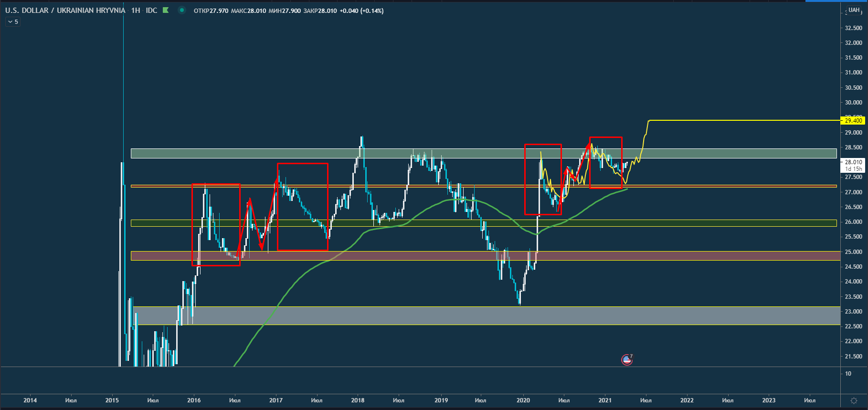Open the US flag economic events marker
This screenshot has width=868, height=410.
627,360
